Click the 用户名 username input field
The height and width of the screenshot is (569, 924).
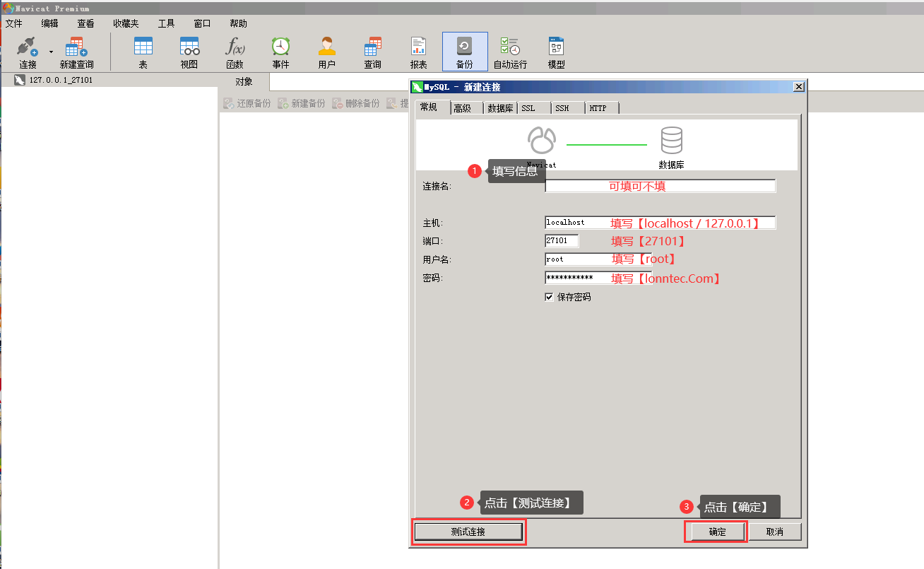tap(598, 259)
